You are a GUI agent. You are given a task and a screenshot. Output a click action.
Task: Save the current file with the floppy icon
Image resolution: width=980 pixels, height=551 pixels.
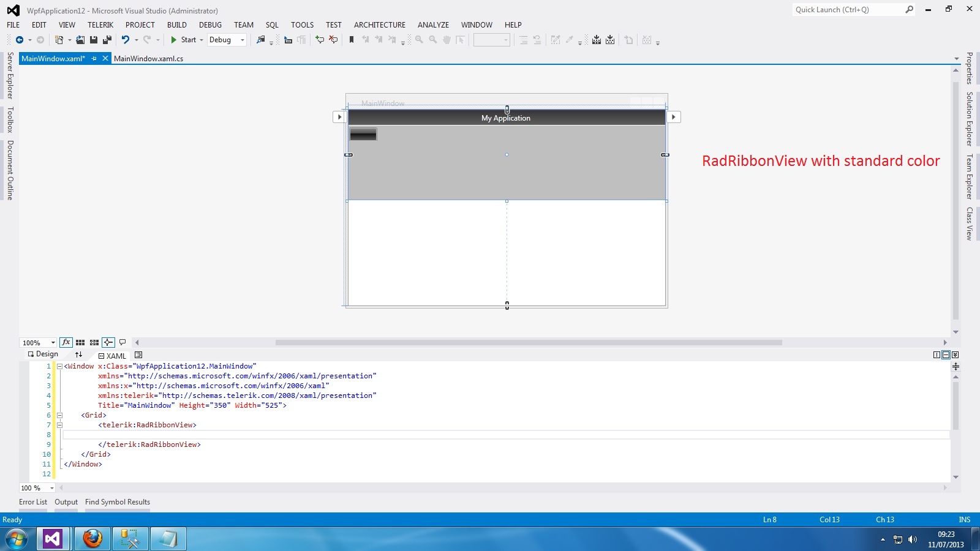click(x=94, y=40)
